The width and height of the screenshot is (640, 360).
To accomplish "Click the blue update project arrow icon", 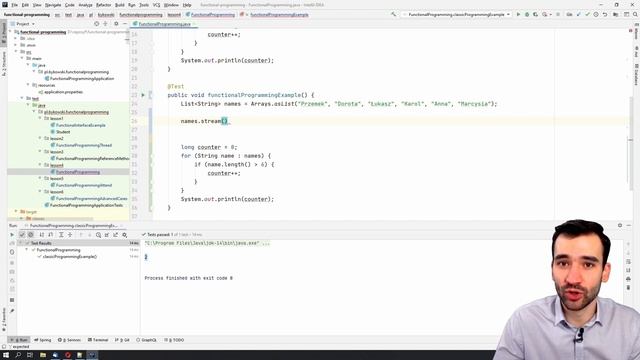I will click(x=578, y=14).
